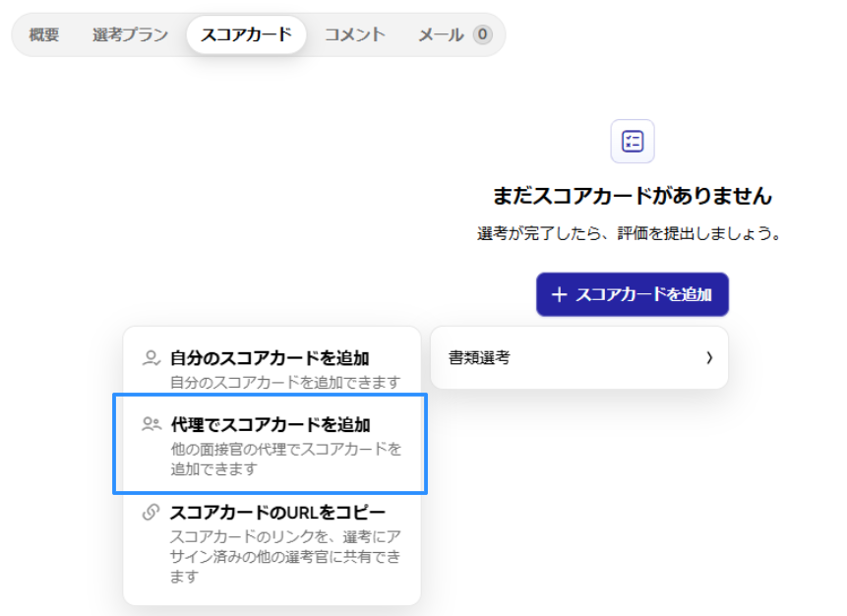Choose スコアカードのURLをコピー menu option

tap(277, 513)
